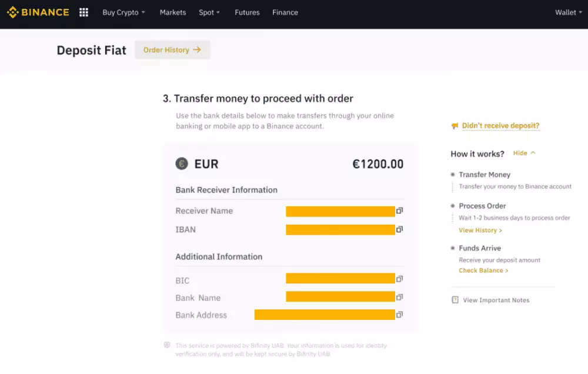
Task: Expand the Buy Crypto dropdown
Action: (x=123, y=12)
